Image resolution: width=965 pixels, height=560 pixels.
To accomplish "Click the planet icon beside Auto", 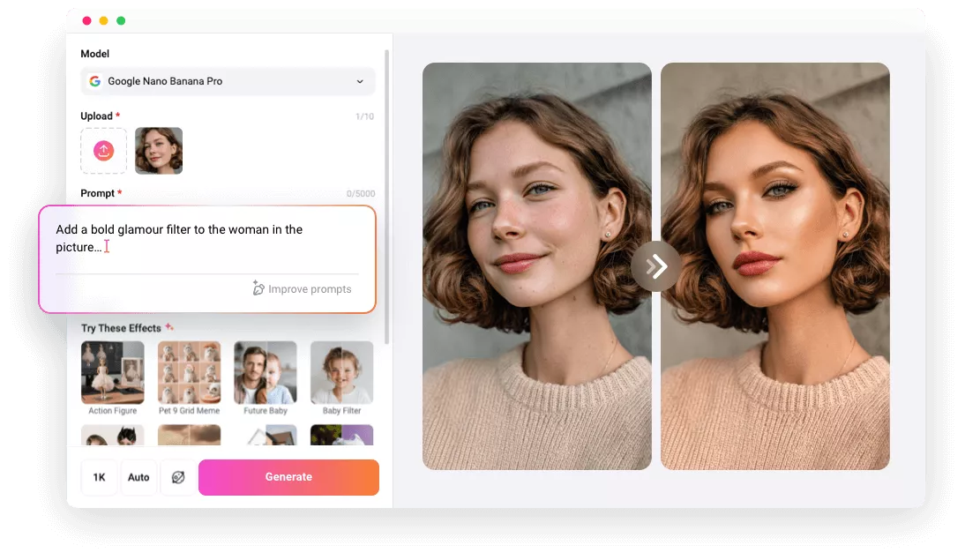I will coord(178,477).
